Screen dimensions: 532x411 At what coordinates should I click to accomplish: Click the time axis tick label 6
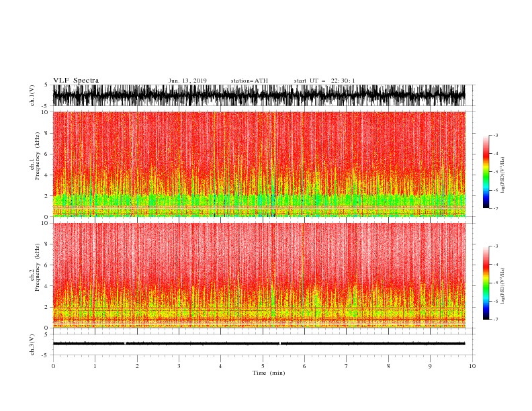(x=304, y=366)
